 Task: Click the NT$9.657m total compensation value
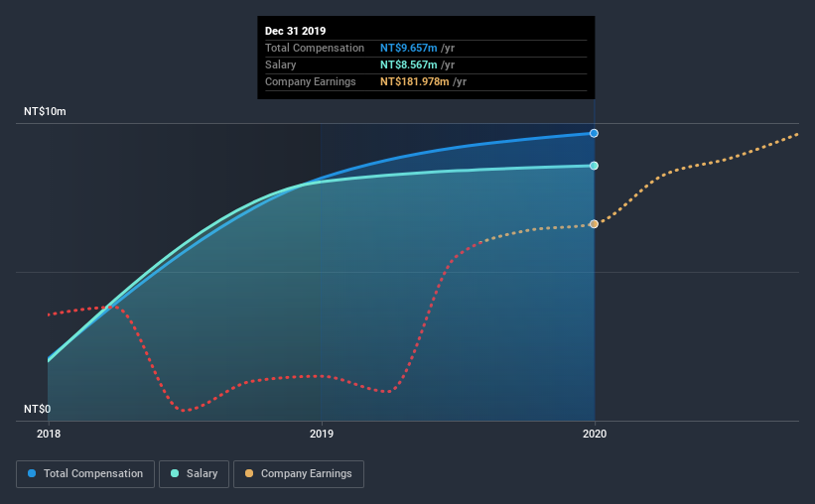click(x=409, y=48)
